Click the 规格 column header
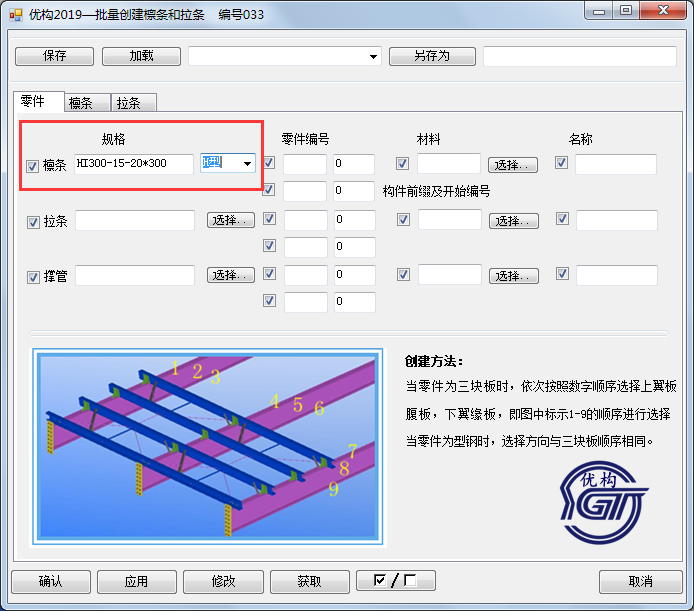 coord(113,139)
